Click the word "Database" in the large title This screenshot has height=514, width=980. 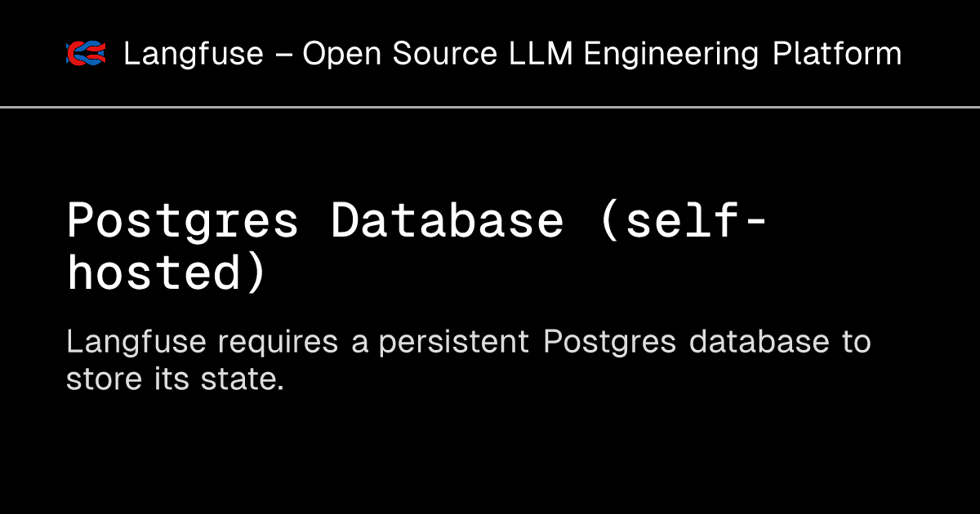tap(447, 221)
